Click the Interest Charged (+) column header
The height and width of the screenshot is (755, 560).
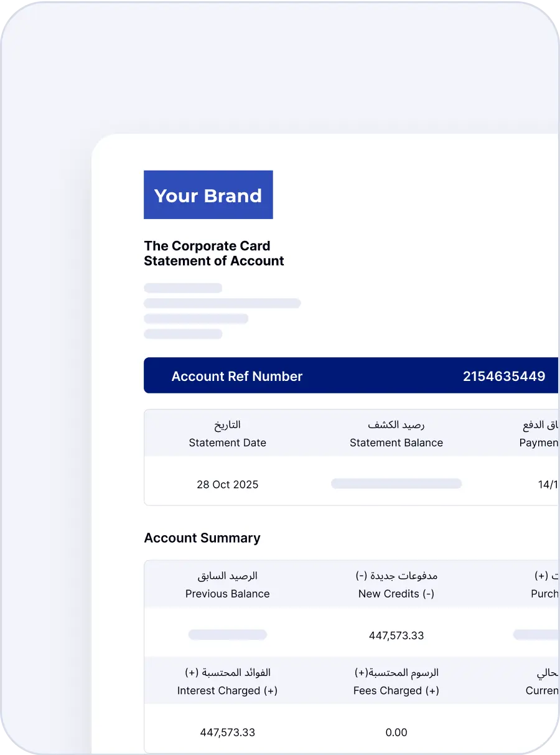[227, 690]
